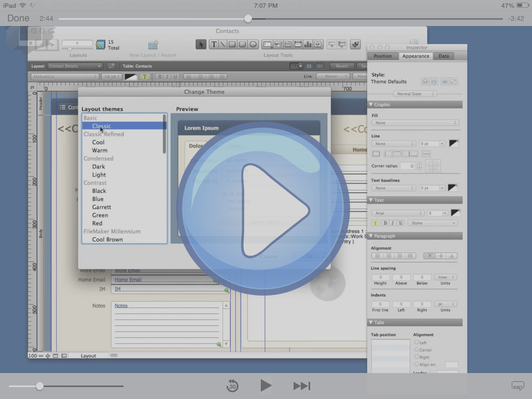Select the Cool Brown layout theme
Viewport: 532px width, 399px height.
click(124, 240)
